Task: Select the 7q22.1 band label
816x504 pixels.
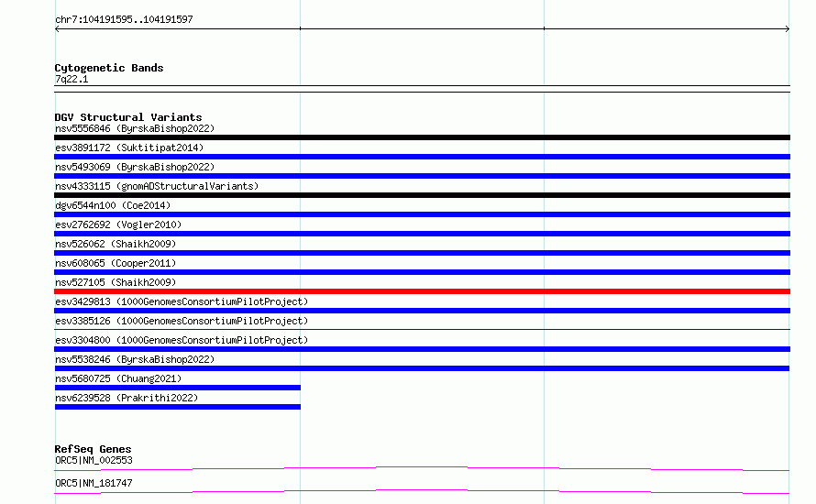Action: [72, 79]
